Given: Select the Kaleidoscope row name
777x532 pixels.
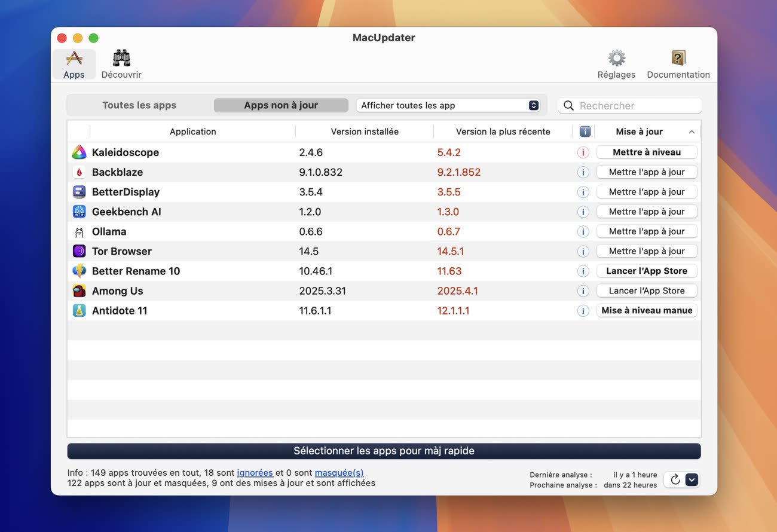Looking at the screenshot, I should point(126,152).
